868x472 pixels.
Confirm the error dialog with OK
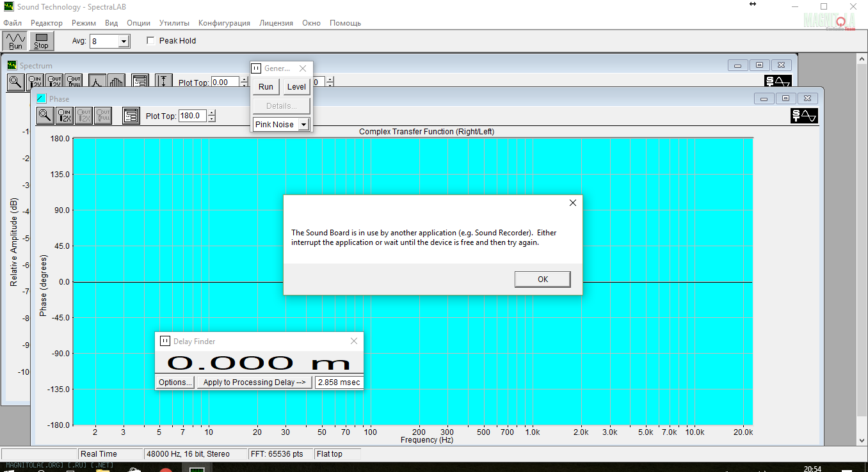click(542, 279)
